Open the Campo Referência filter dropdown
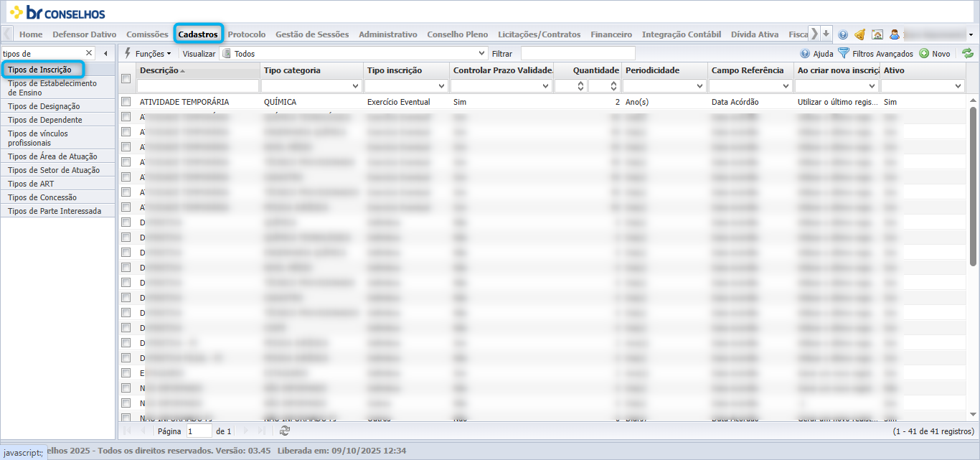980x460 pixels. coord(786,86)
